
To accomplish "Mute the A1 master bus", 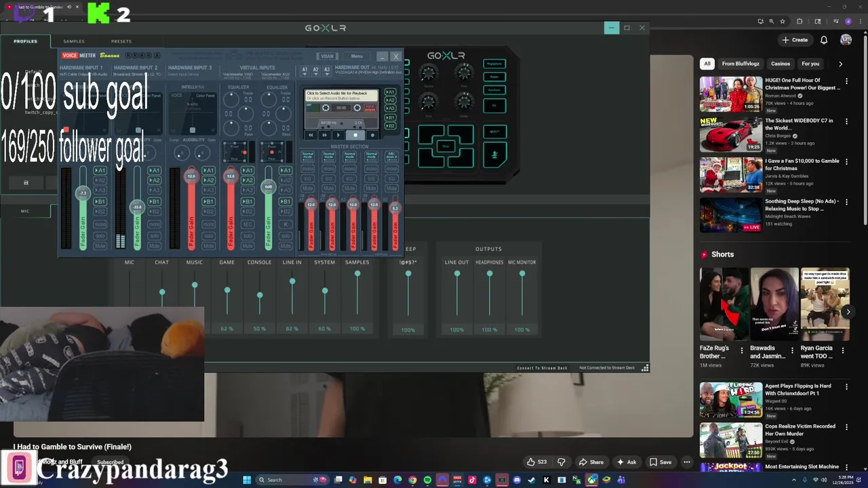I will 307,188.
